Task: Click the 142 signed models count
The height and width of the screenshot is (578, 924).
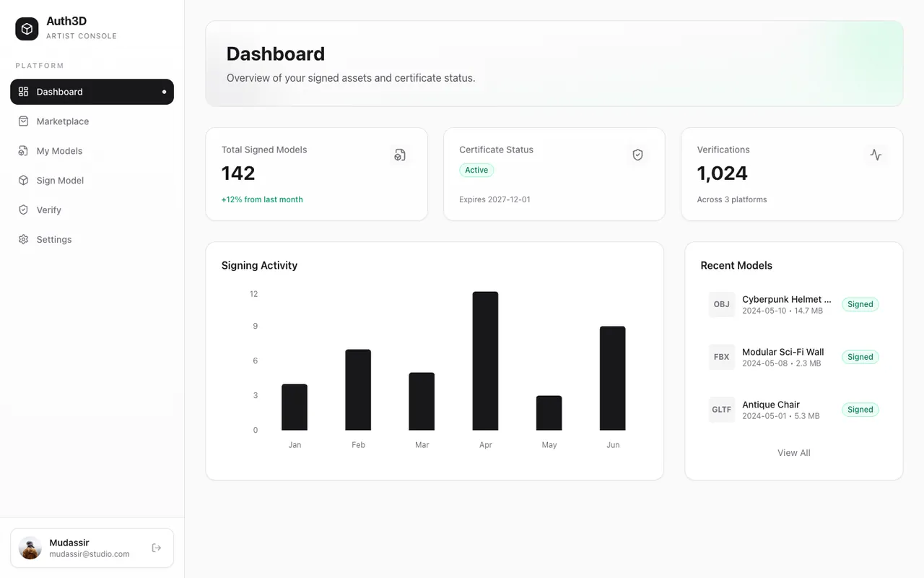Action: pos(238,173)
